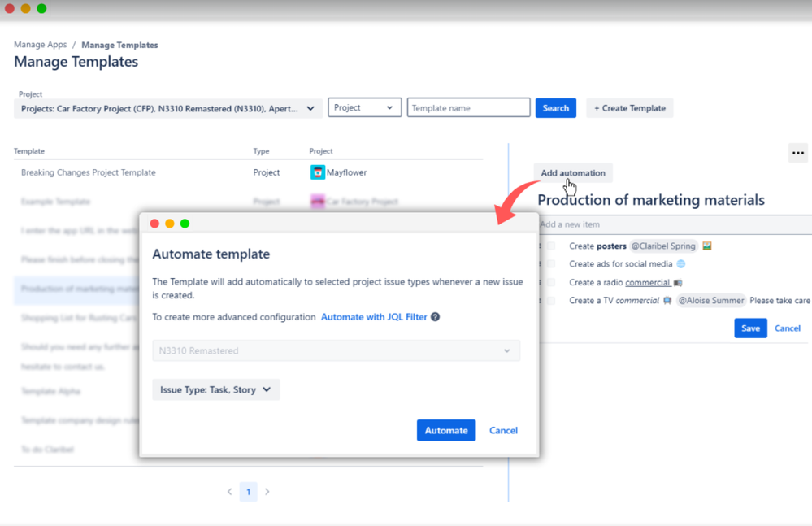The height and width of the screenshot is (526, 812).
Task: Click the Manage Apps breadcrumb
Action: (x=41, y=45)
